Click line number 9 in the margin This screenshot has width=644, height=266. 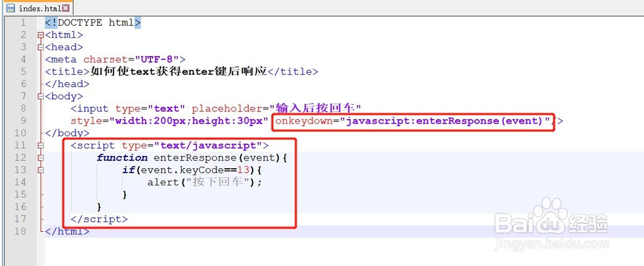click(x=23, y=121)
